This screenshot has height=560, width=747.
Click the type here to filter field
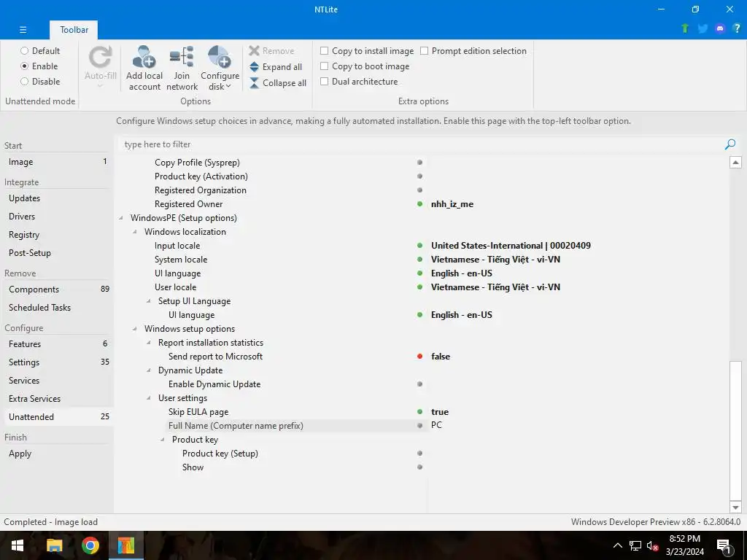419,144
